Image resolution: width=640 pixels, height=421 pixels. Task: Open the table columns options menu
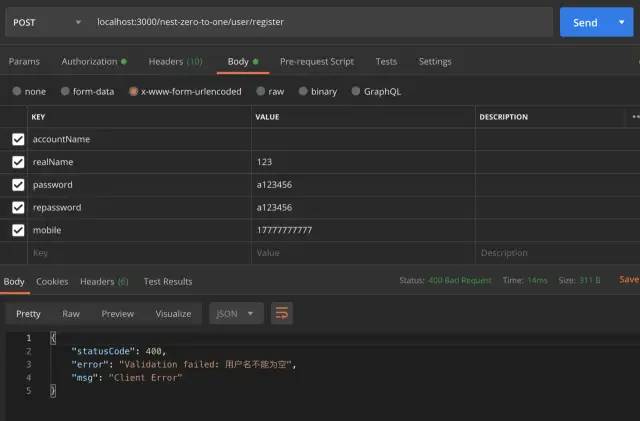click(636, 117)
